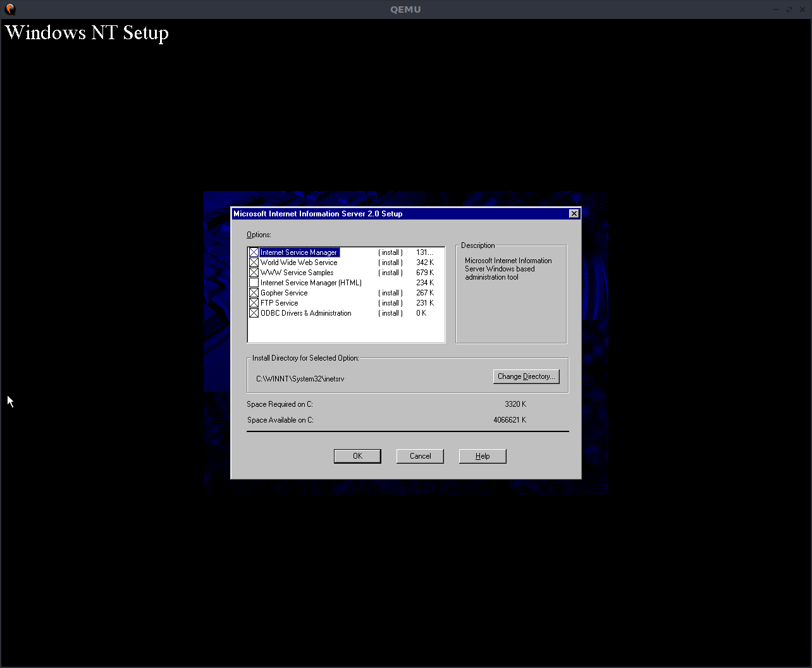Click the 4066621 K space available value

point(510,420)
